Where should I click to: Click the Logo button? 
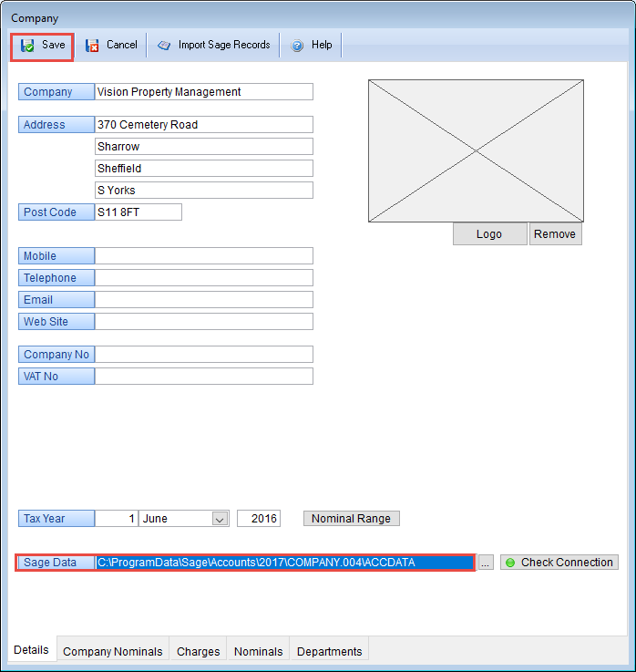pyautogui.click(x=490, y=234)
